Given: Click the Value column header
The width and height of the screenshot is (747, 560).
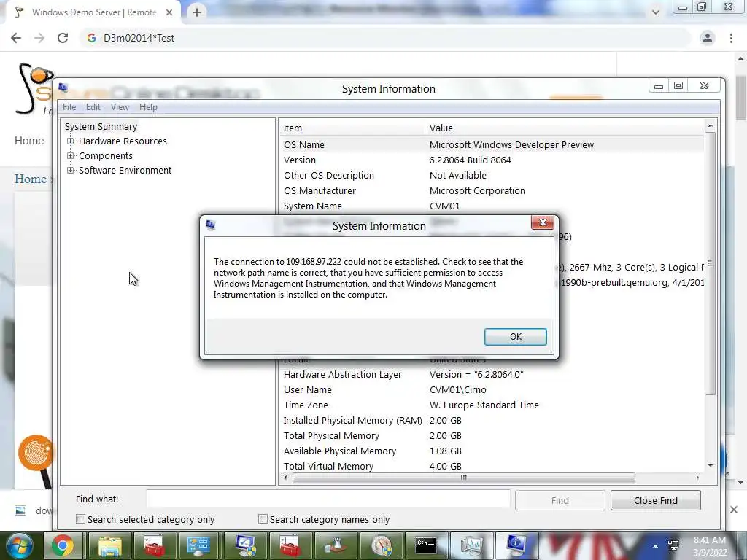Looking at the screenshot, I should coord(565,128).
